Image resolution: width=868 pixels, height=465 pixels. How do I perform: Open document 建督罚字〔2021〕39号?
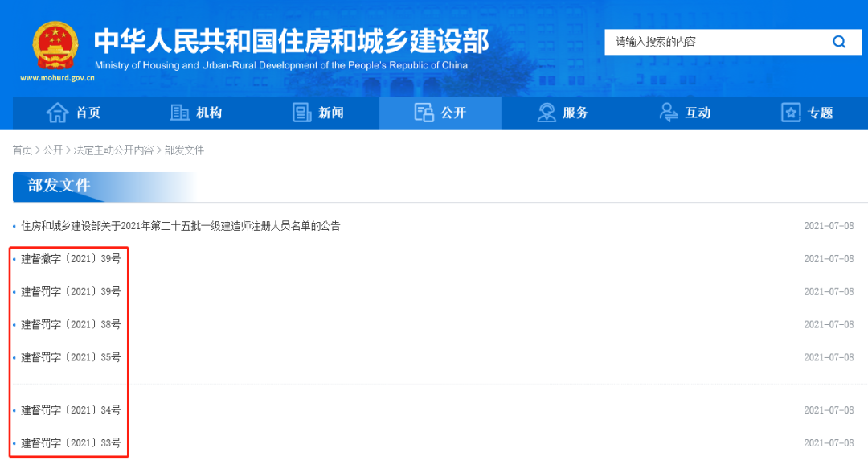pyautogui.click(x=71, y=291)
